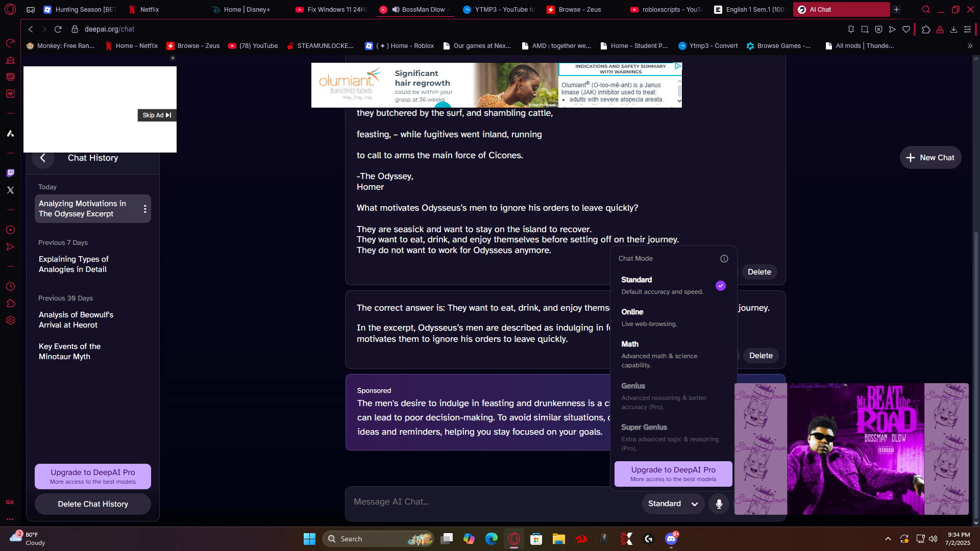This screenshot has width=980, height=551.
Task: Click the GX Cleaner broom icon
Action: tap(10, 60)
